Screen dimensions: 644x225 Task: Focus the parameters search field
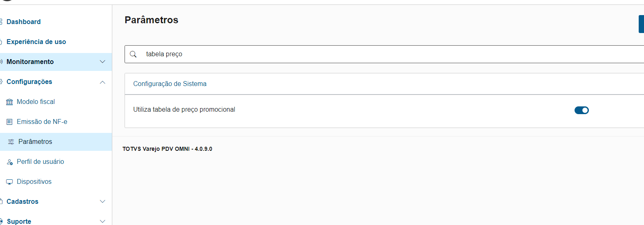click(x=368, y=54)
